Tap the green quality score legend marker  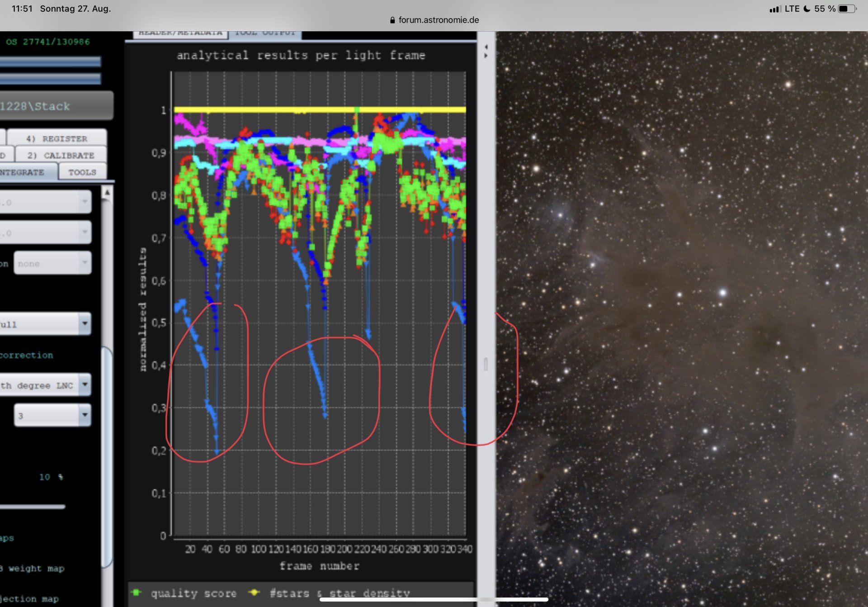(136, 593)
